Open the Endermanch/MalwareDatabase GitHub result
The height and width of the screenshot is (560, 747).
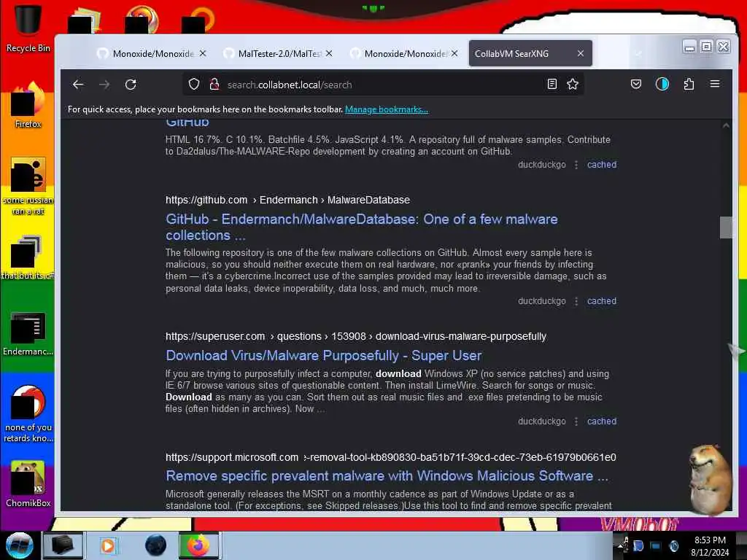tap(362, 227)
